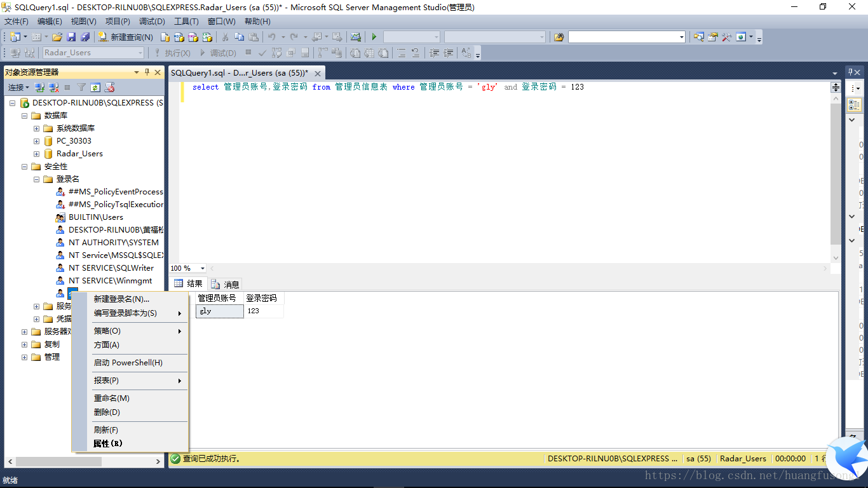This screenshot has width=868, height=488.
Task: Click the Save All icon
Action: pos(85,37)
